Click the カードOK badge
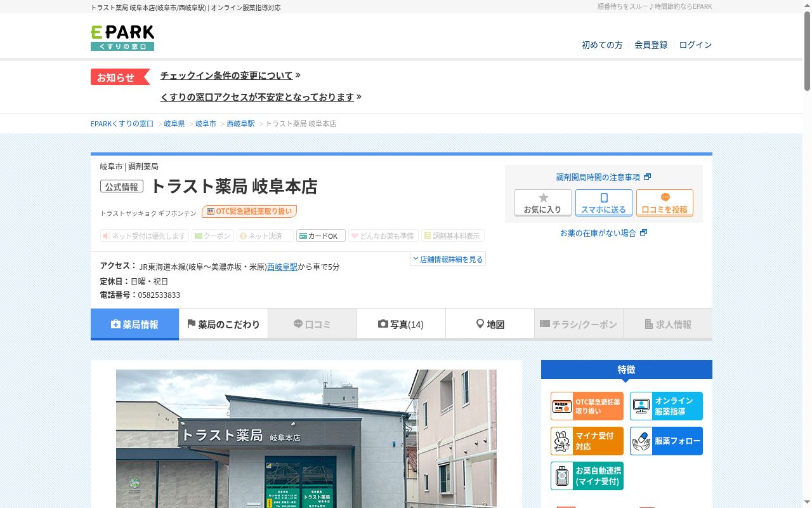The height and width of the screenshot is (508, 812). point(321,236)
